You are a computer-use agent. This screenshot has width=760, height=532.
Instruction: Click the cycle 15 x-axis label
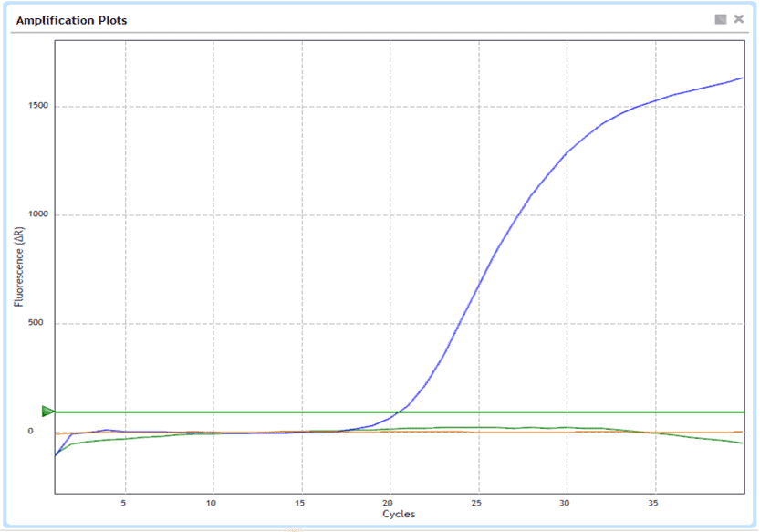(x=300, y=502)
